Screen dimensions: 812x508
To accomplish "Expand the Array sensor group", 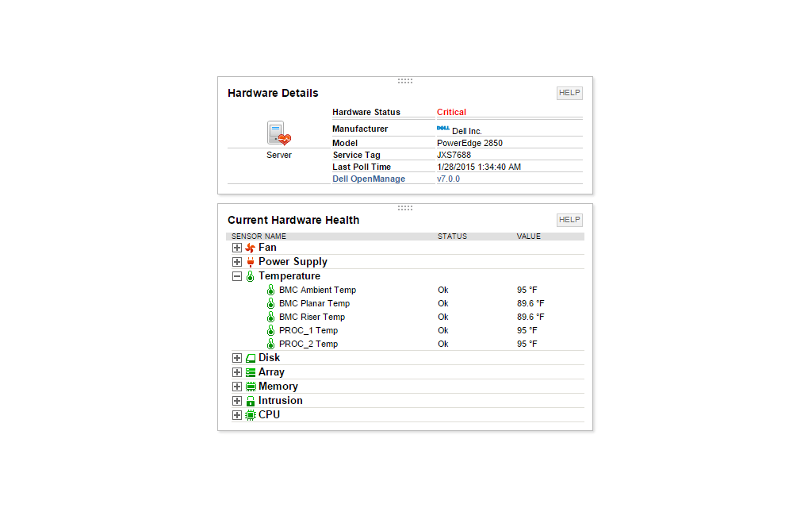I will [x=236, y=372].
